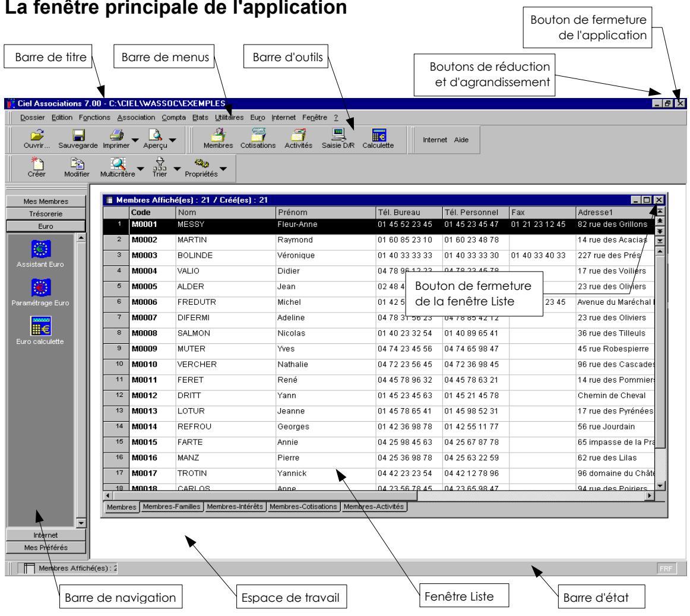Launch the Calculette toolbar icon
Screen dimensions: 690x616
coord(378,134)
